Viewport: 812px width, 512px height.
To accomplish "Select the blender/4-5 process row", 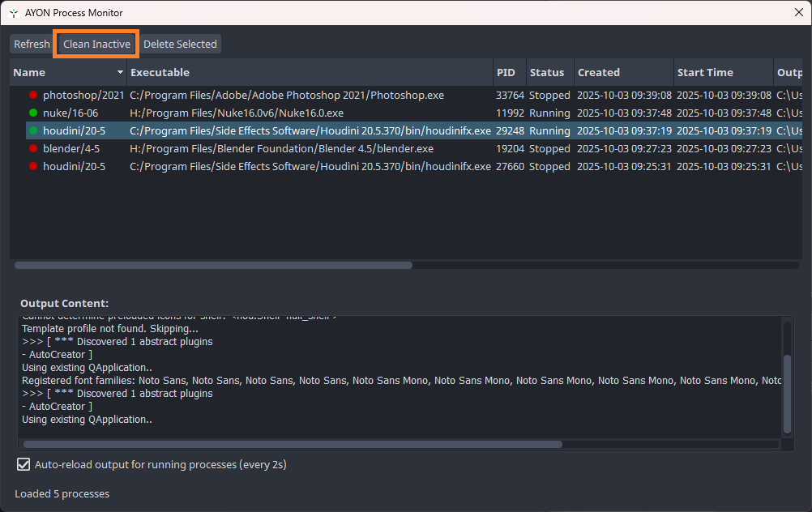I will click(414, 148).
